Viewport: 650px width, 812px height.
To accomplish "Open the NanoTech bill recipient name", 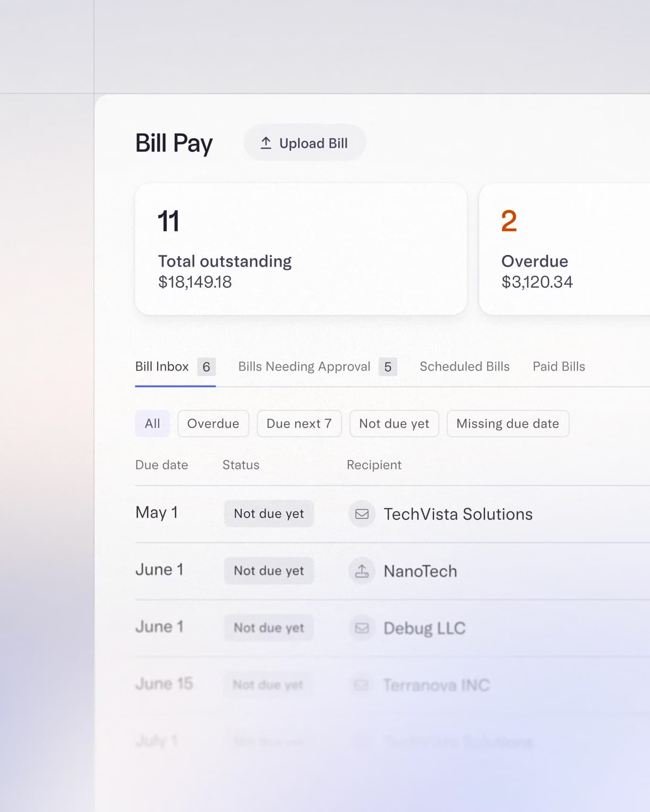I will (420, 571).
